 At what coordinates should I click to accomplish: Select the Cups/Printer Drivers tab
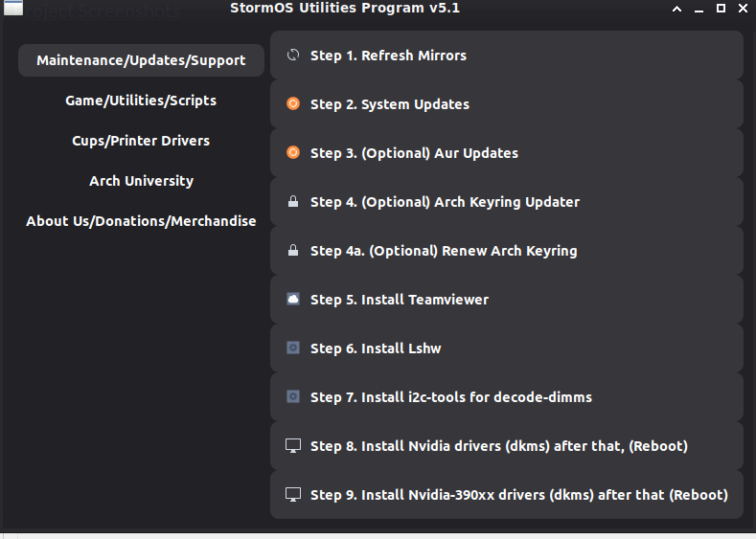[141, 141]
